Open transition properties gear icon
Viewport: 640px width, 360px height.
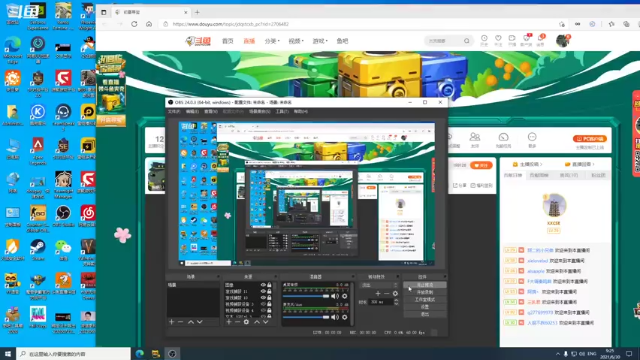(395, 293)
